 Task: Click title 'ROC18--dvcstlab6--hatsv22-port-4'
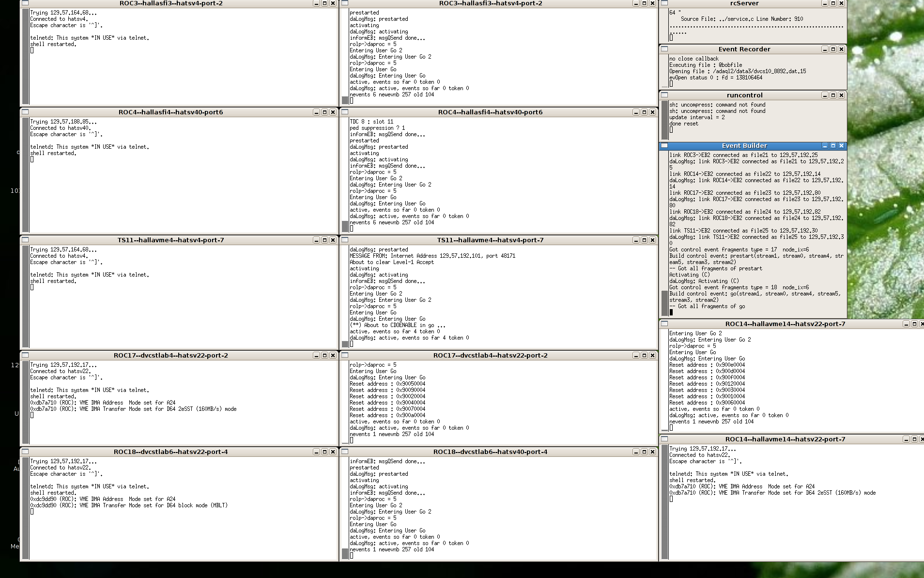click(x=170, y=452)
